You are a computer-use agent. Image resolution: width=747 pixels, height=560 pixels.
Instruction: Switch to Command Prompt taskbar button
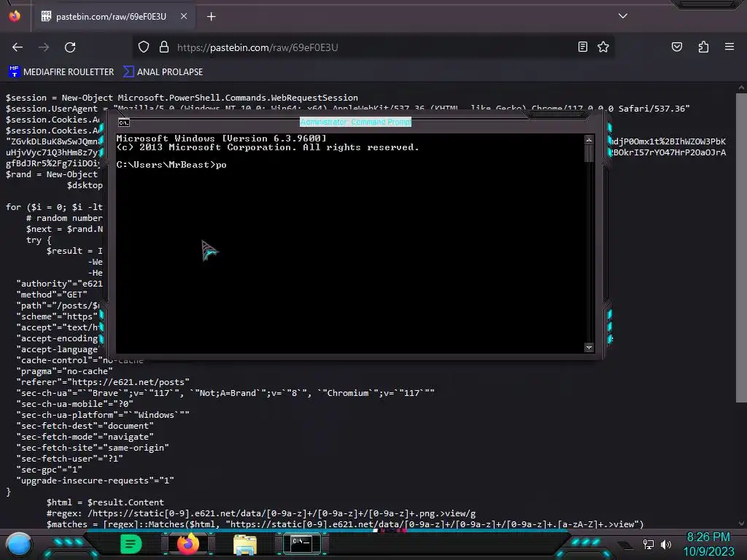(301, 544)
